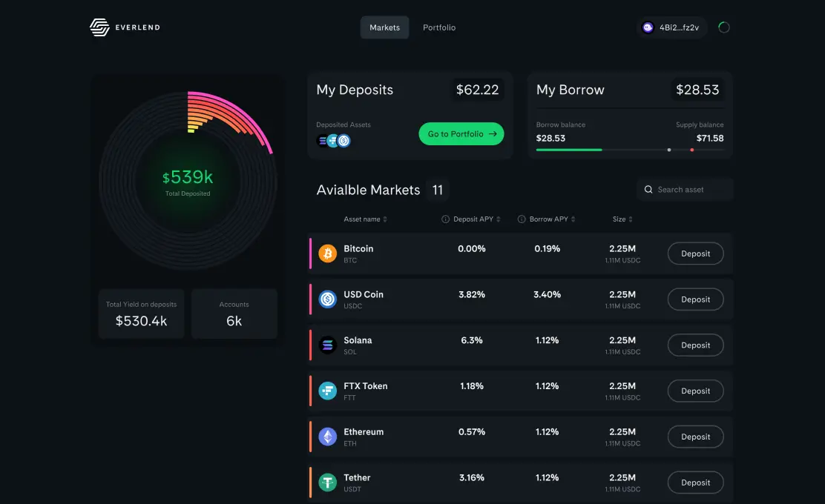
Task: Click the My Borrow $28.53 amount
Action: pos(697,90)
